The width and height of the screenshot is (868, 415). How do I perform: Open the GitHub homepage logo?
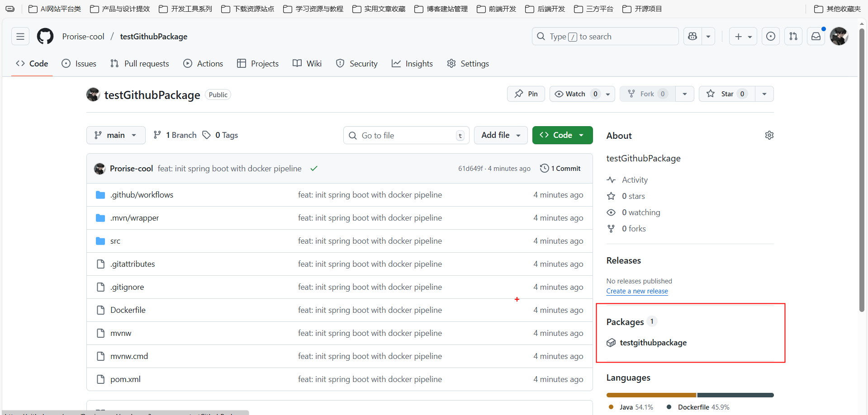[x=45, y=36]
